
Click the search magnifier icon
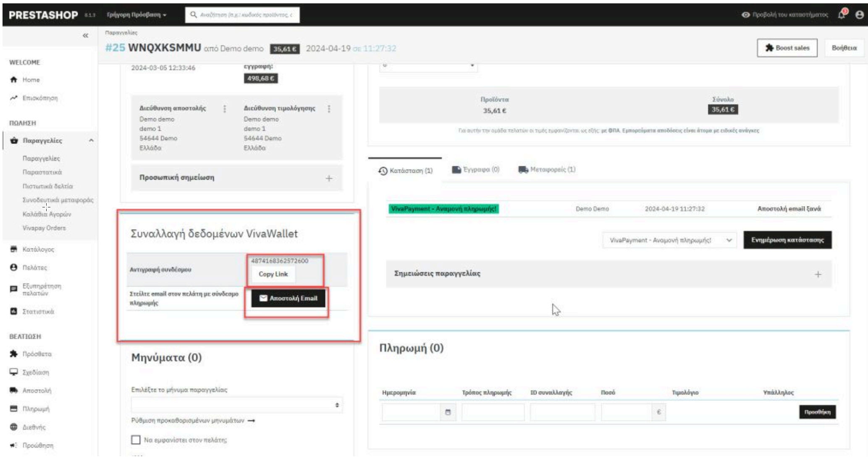pos(194,15)
